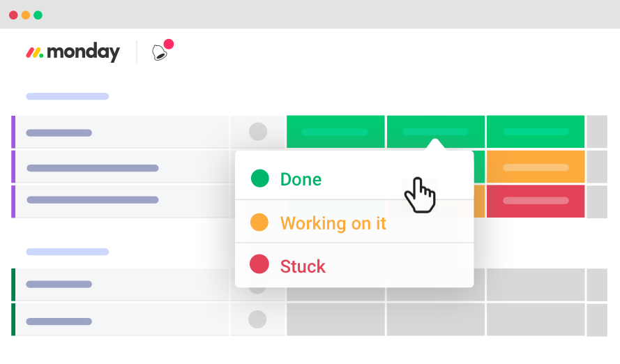Click the person avatar in the top row
Screen dimensions: 620x364
pyautogui.click(x=258, y=132)
